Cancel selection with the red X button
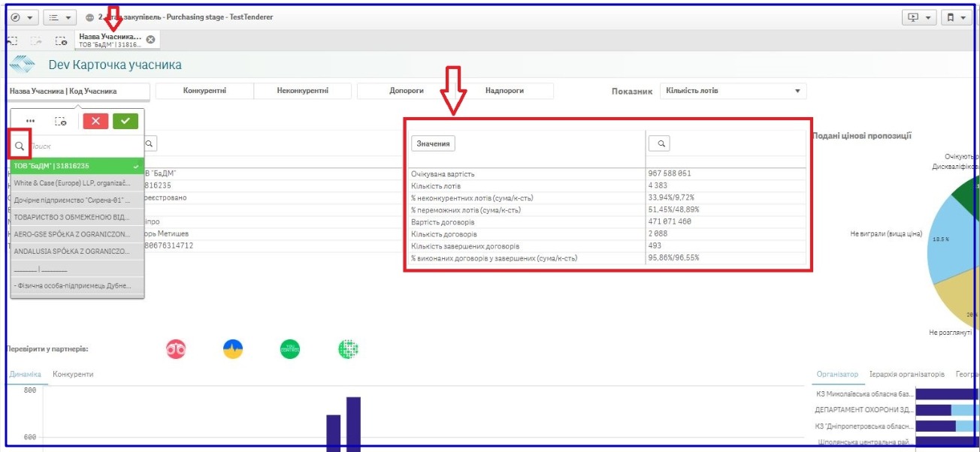Image resolution: width=980 pixels, height=452 pixels. pyautogui.click(x=95, y=120)
